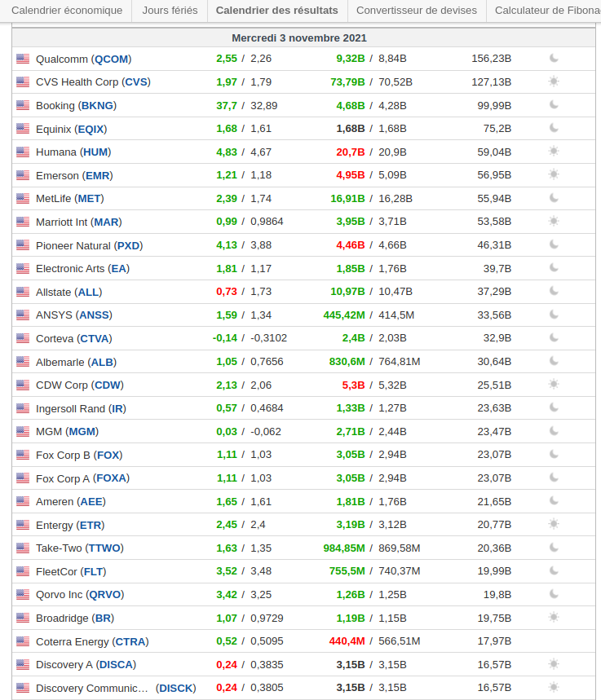Click the sun icon in the CDW Corp row

pyautogui.click(x=554, y=385)
